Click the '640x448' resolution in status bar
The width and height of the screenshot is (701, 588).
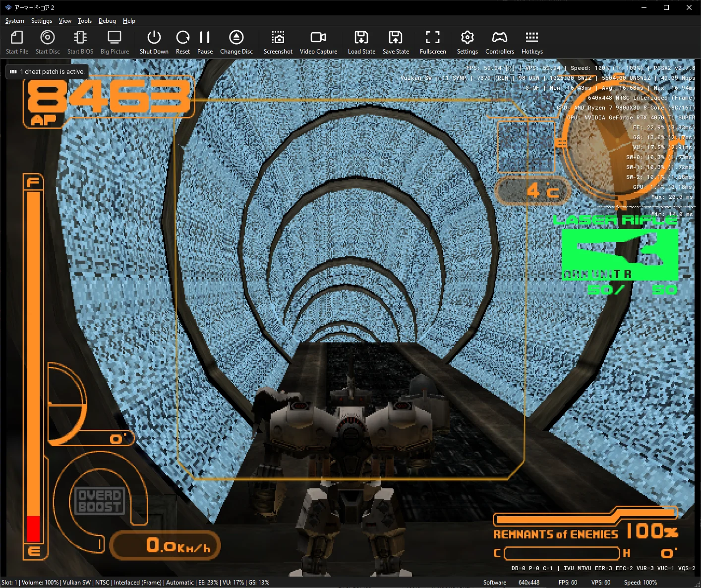pos(529,583)
